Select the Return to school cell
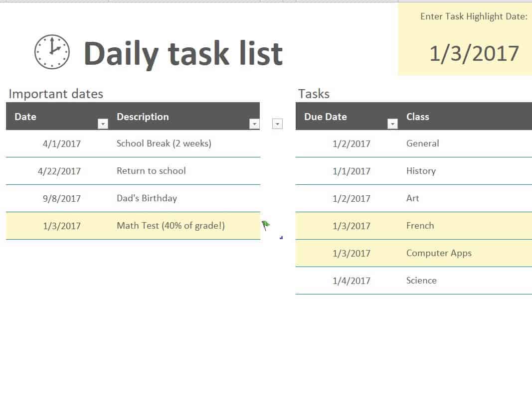The image size is (532, 411). [185, 171]
